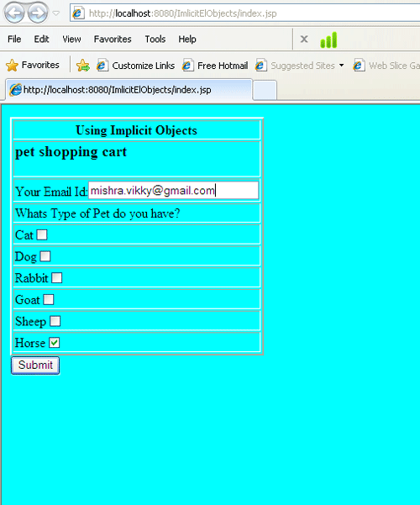Open the Tools menu
The height and width of the screenshot is (505, 420).
pyautogui.click(x=155, y=39)
